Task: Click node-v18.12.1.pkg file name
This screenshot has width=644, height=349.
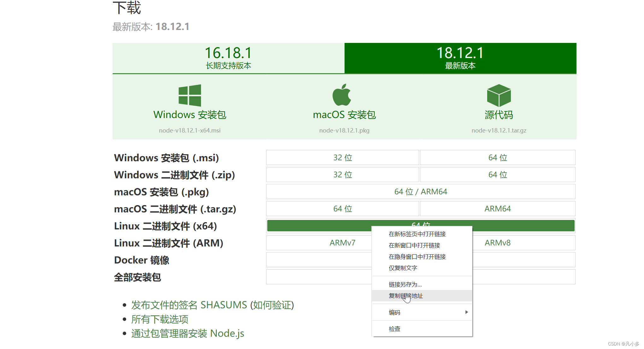Action: (x=344, y=130)
